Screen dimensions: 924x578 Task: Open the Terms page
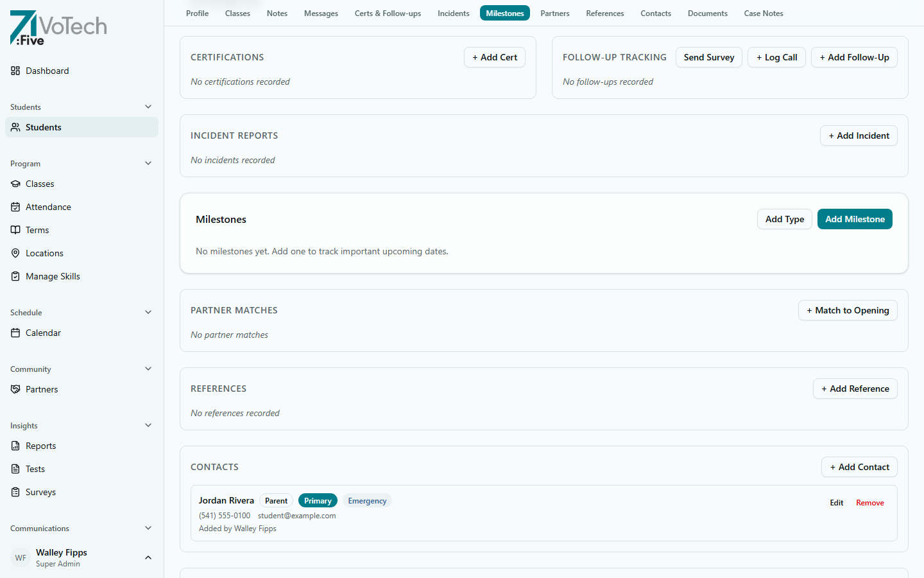click(37, 230)
